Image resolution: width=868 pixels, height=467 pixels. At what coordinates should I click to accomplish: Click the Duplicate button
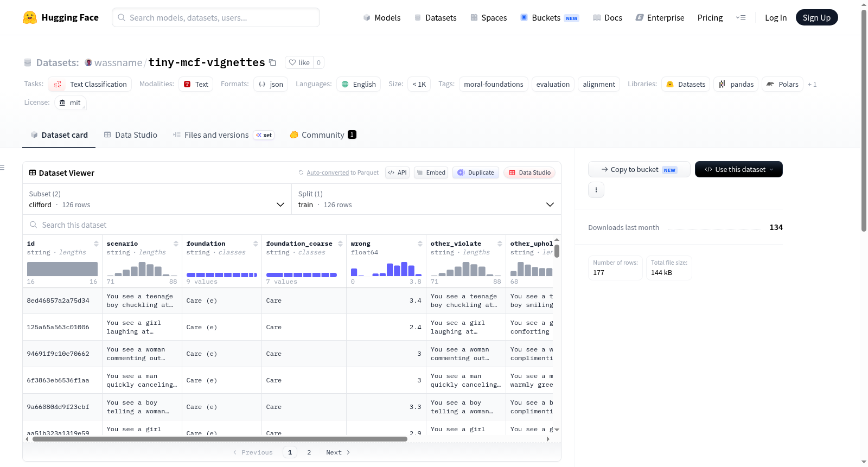[x=476, y=172]
